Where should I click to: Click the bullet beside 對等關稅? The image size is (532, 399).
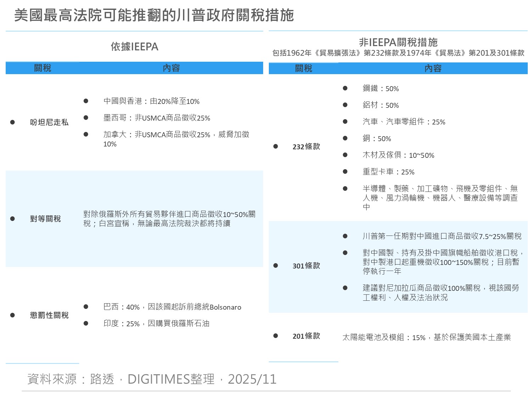(x=12, y=219)
